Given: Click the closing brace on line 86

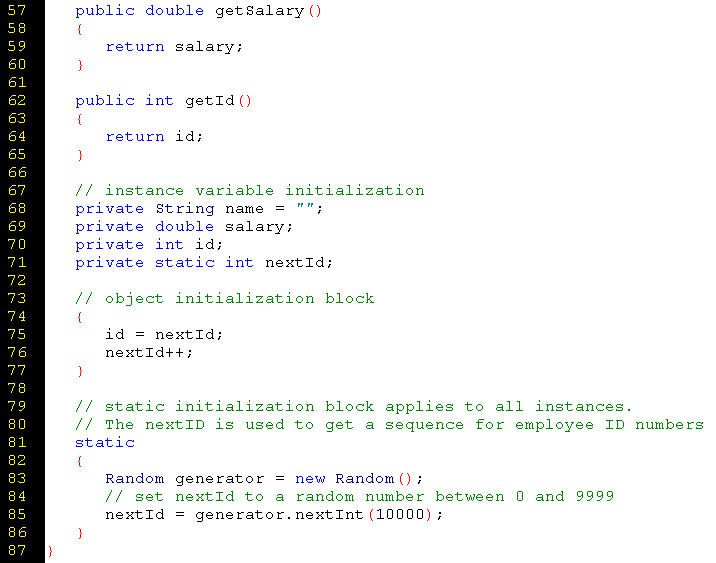Looking at the screenshot, I should click(80, 533).
